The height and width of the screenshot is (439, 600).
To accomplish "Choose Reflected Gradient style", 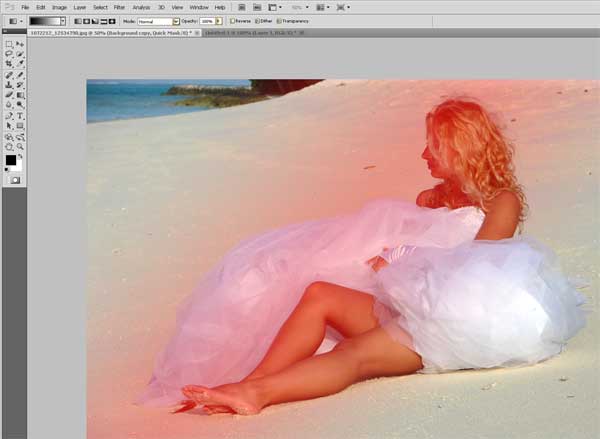I will (x=103, y=21).
